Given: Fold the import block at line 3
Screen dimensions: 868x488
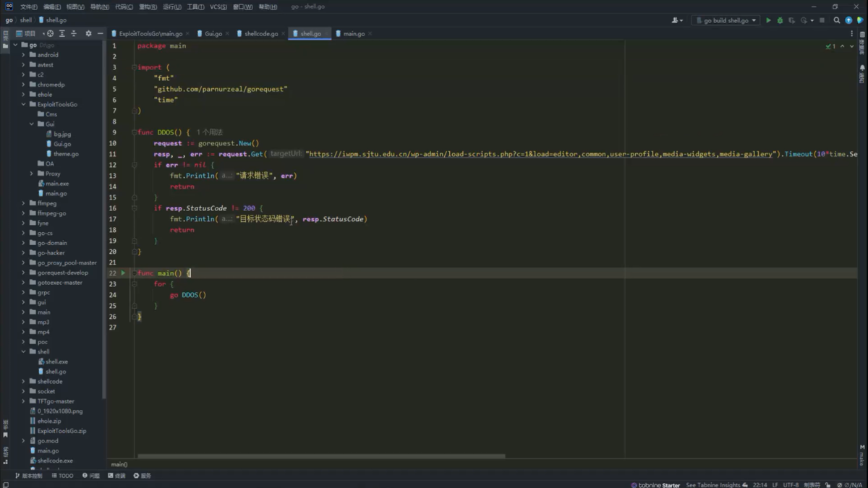Looking at the screenshot, I should [135, 68].
